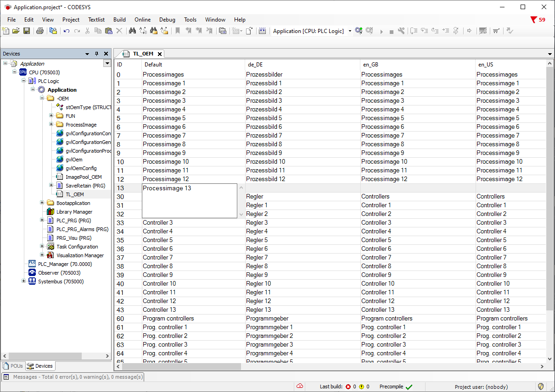Open the new project file icon

tap(6, 31)
